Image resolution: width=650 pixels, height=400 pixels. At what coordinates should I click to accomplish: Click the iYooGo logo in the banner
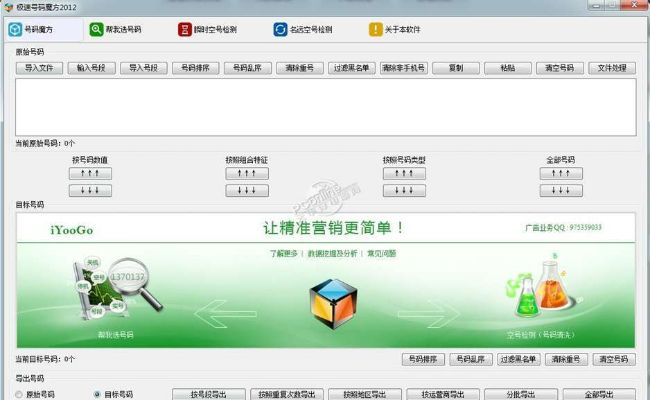click(x=72, y=230)
